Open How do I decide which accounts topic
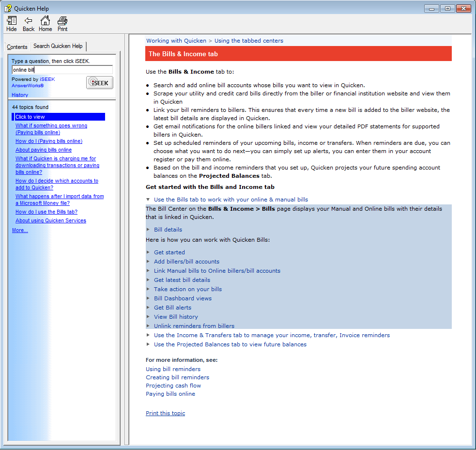This screenshot has width=476, height=450. coord(57,184)
